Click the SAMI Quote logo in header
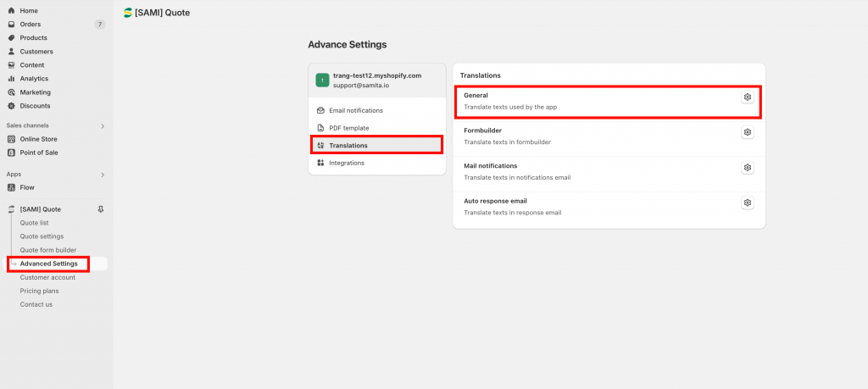The width and height of the screenshot is (868, 389). click(128, 13)
